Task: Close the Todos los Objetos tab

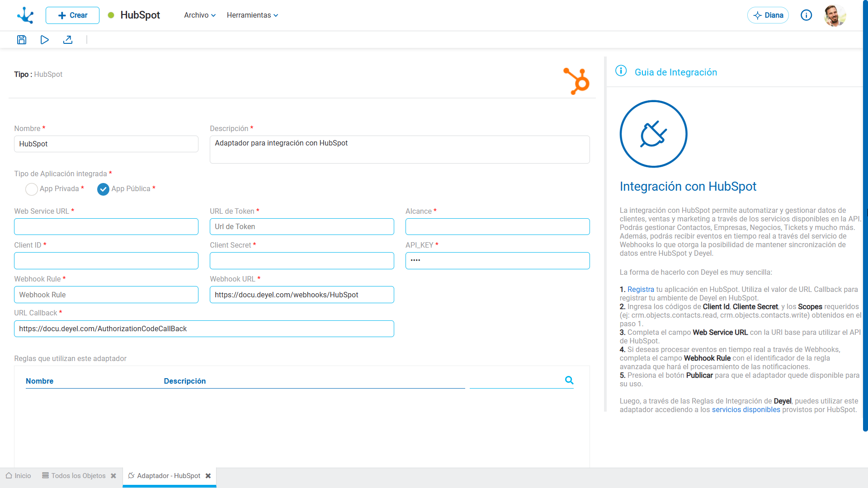Action: coord(113,476)
